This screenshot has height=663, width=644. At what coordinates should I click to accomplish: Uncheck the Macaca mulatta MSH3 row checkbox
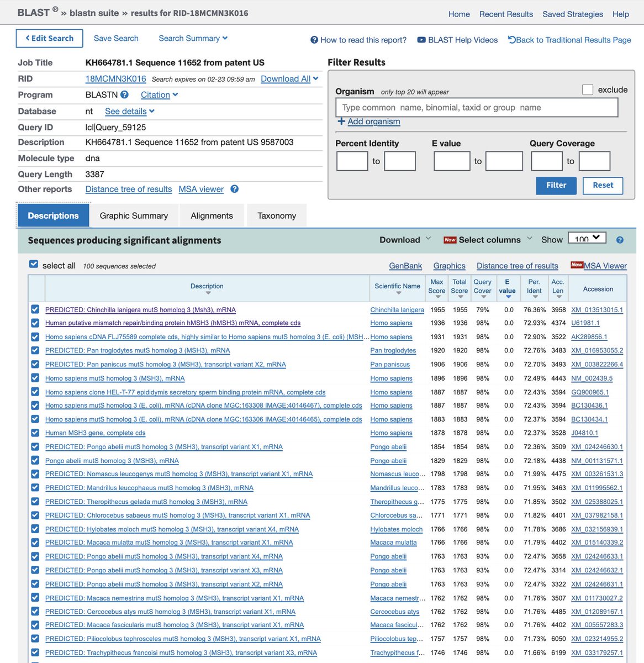click(x=35, y=543)
